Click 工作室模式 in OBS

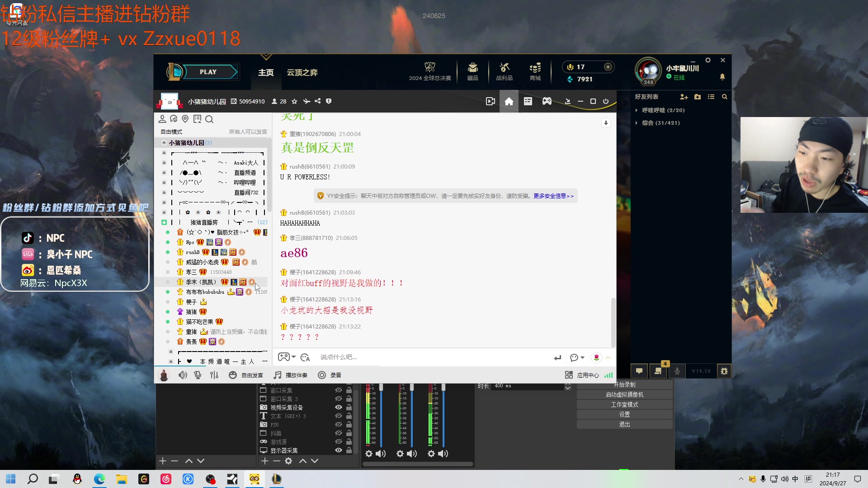[624, 404]
